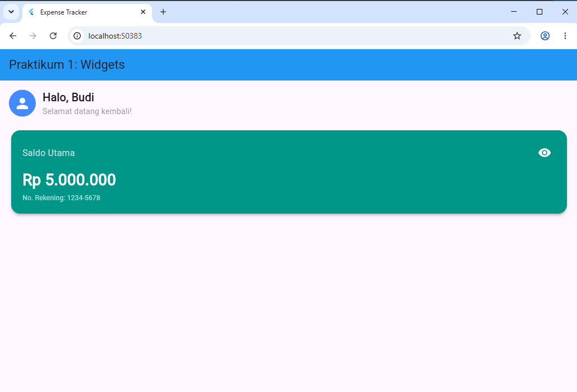Click the browser forward arrow
Screen dimensions: 577x392
pos(33,36)
